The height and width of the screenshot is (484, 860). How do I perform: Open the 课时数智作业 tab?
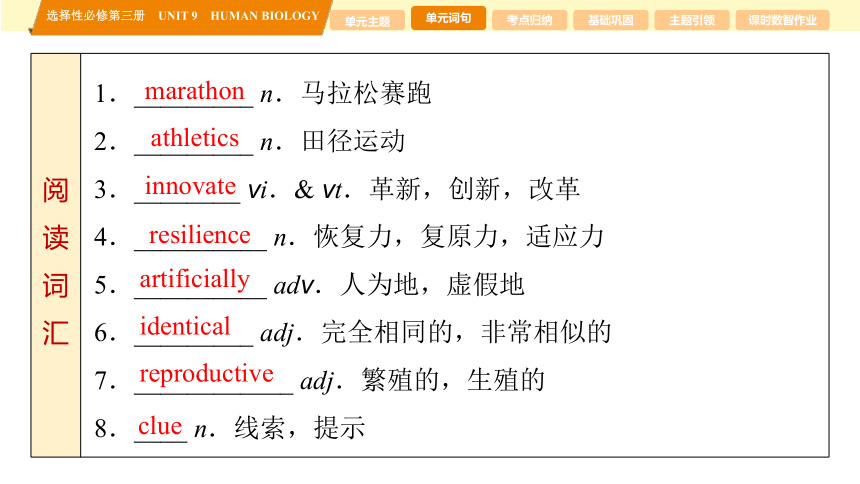click(x=782, y=20)
